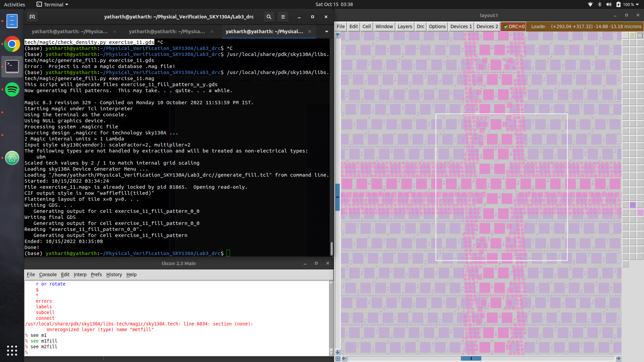Open Files from the Ubuntu dock

12,21
